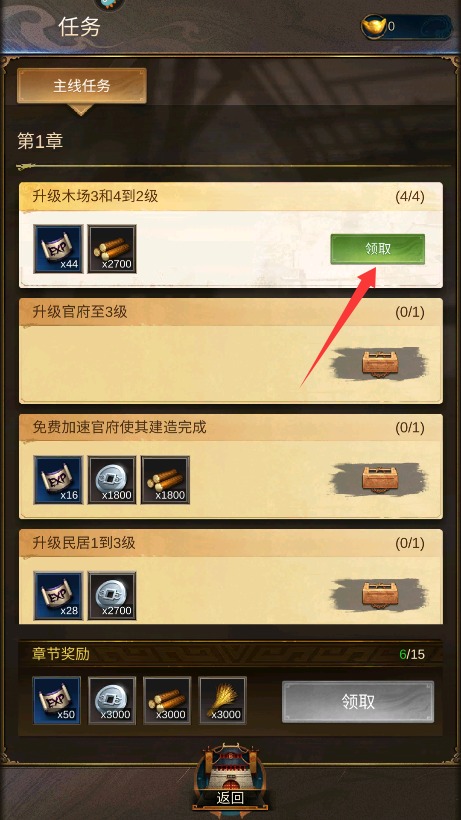Claim reward for upgrading lumber mills task
The width and height of the screenshot is (461, 820).
click(x=377, y=249)
